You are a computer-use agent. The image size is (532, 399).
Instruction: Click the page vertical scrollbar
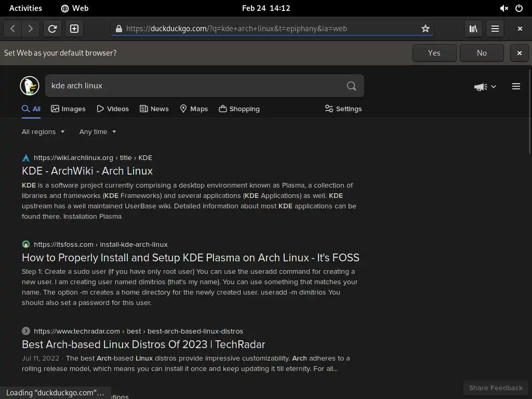point(530,112)
